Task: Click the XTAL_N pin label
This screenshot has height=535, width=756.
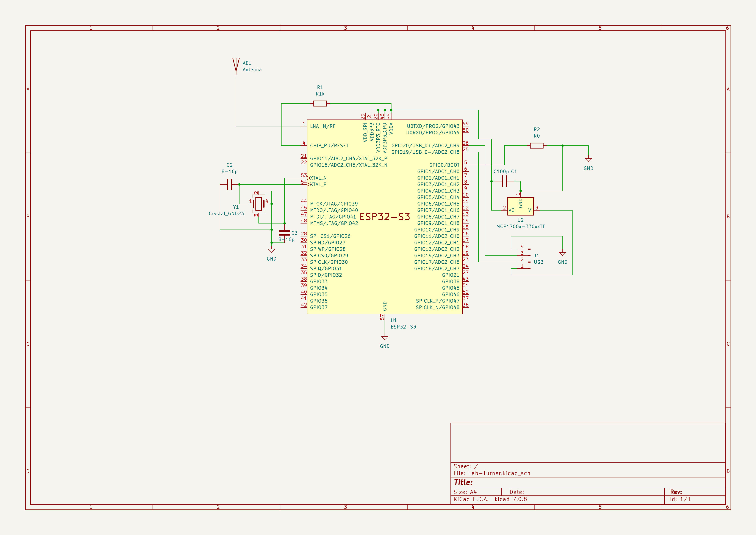Action: point(318,178)
